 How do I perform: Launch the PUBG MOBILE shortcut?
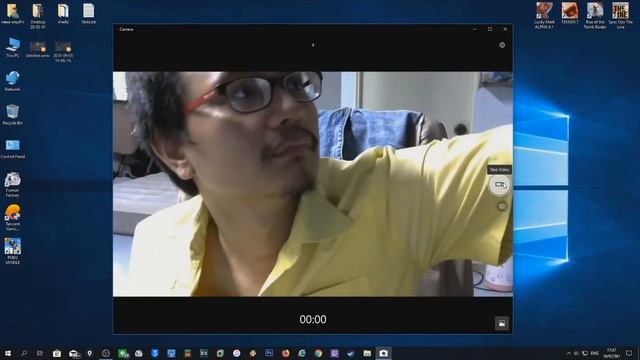click(13, 251)
